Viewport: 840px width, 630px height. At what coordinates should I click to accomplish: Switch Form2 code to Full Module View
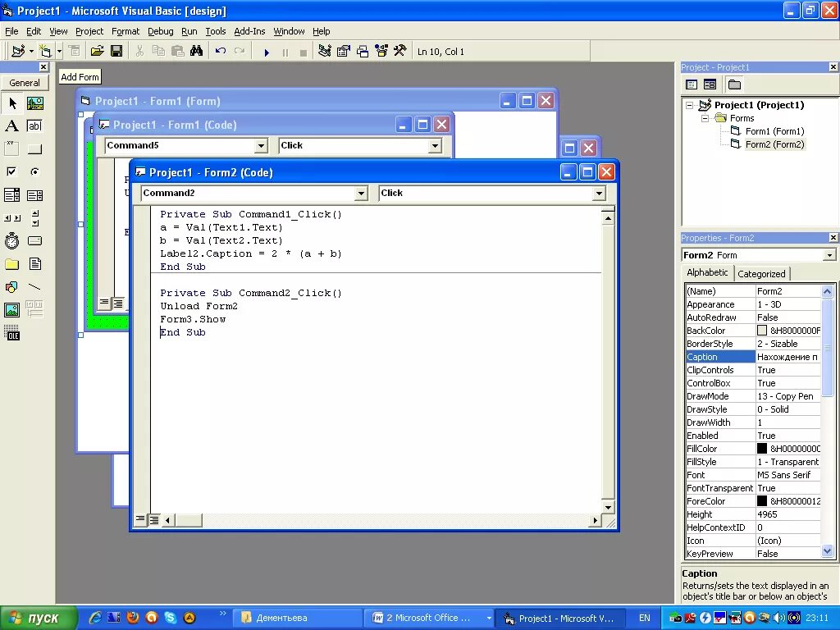[x=153, y=519]
